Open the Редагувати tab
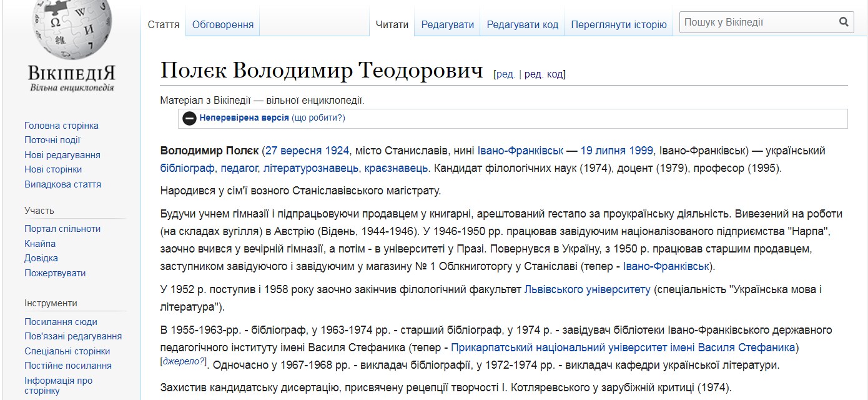The width and height of the screenshot is (868, 400). tap(447, 25)
